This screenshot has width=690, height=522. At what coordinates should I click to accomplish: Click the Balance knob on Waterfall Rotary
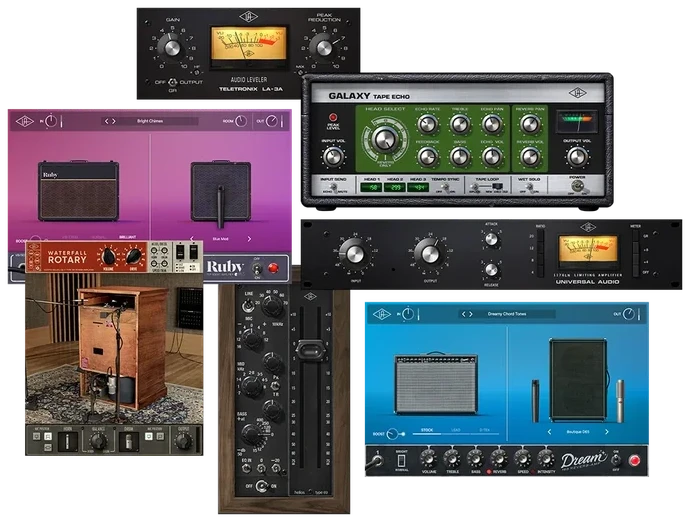[x=98, y=440]
